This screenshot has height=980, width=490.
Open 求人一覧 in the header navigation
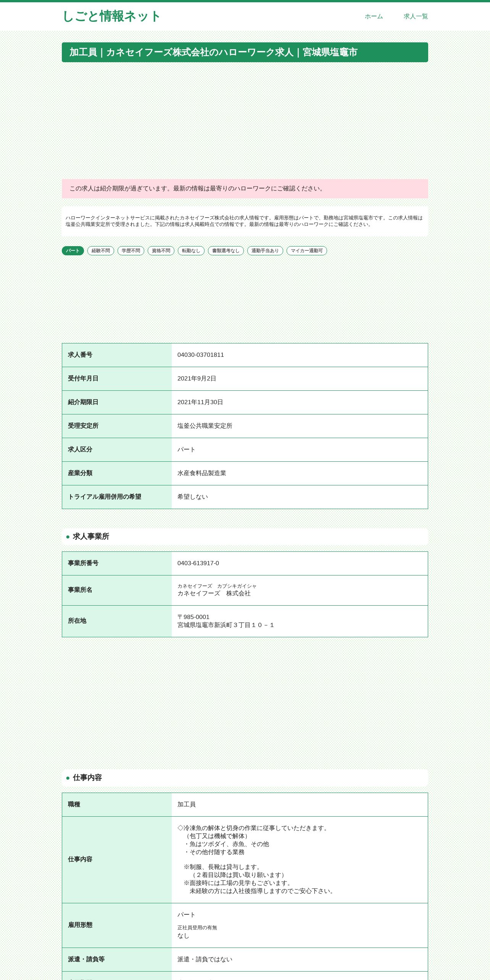pos(416,16)
